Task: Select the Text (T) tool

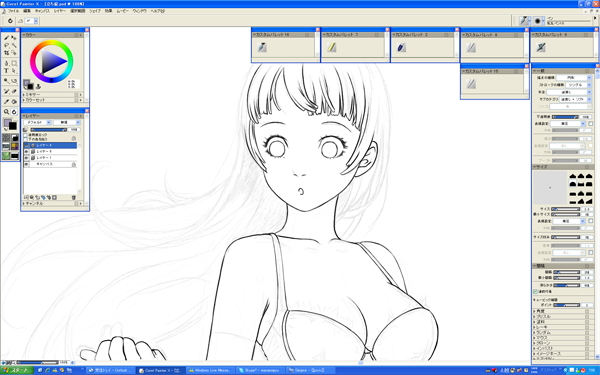Action: (x=7, y=71)
